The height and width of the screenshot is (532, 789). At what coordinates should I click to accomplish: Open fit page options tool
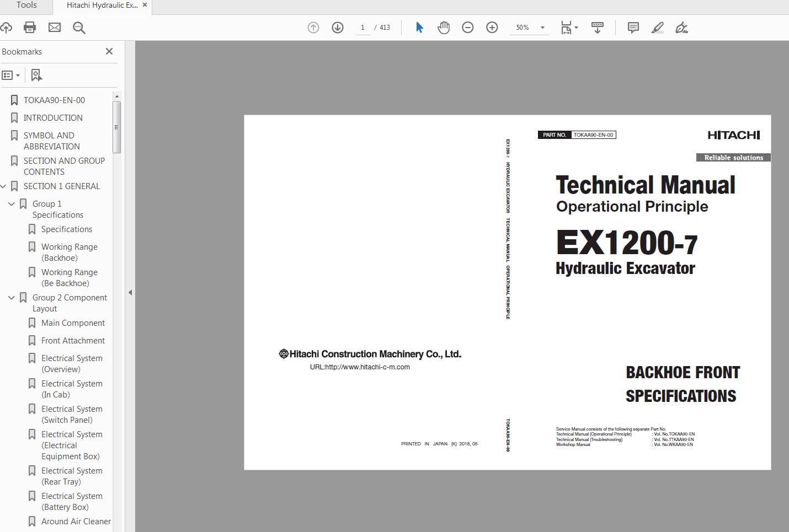(x=569, y=28)
